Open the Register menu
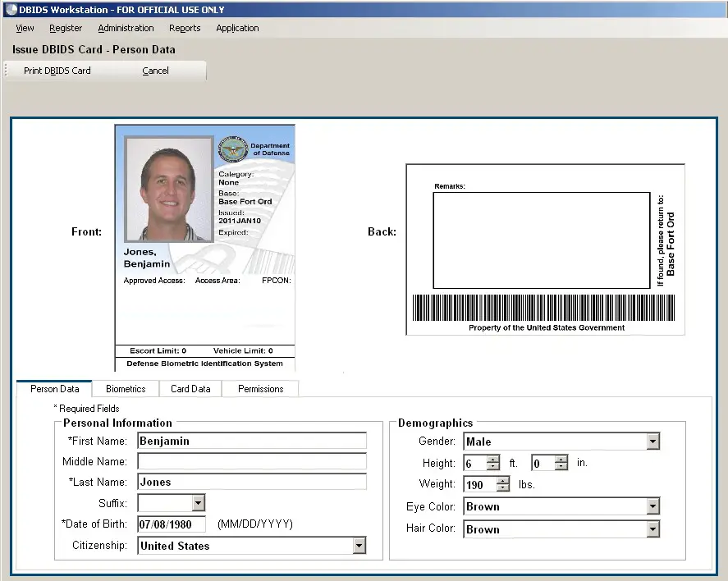728x581 pixels. click(x=66, y=28)
